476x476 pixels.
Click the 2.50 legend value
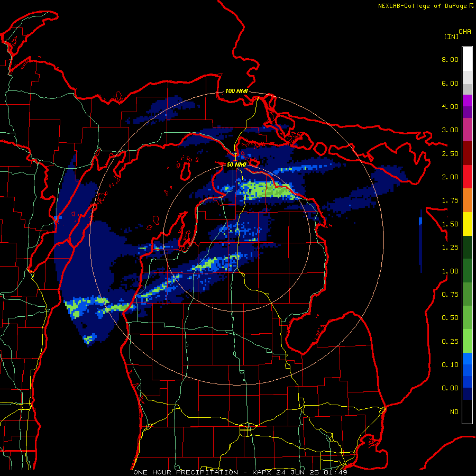point(450,153)
